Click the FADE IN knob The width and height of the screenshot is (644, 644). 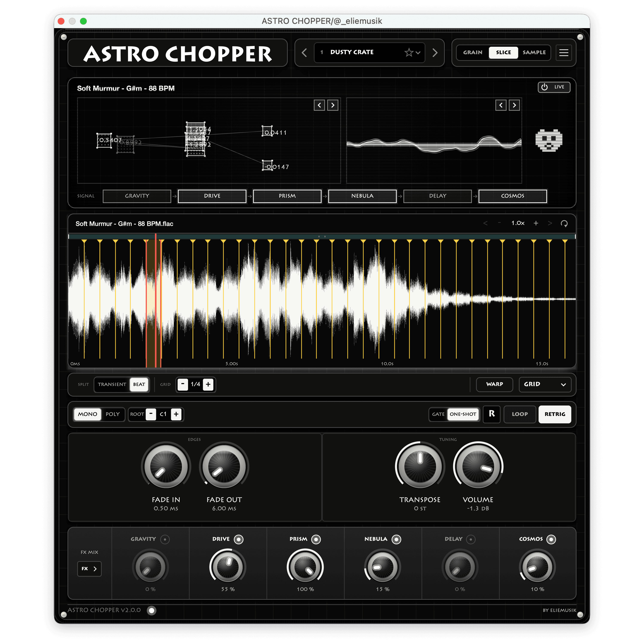[166, 466]
